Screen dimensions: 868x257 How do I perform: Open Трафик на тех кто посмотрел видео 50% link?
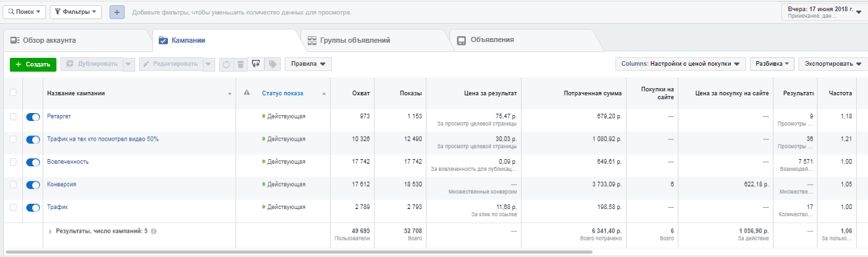pyautogui.click(x=103, y=139)
